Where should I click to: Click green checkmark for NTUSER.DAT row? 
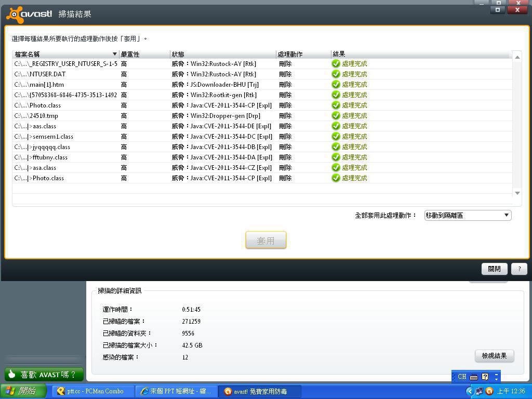pos(336,74)
